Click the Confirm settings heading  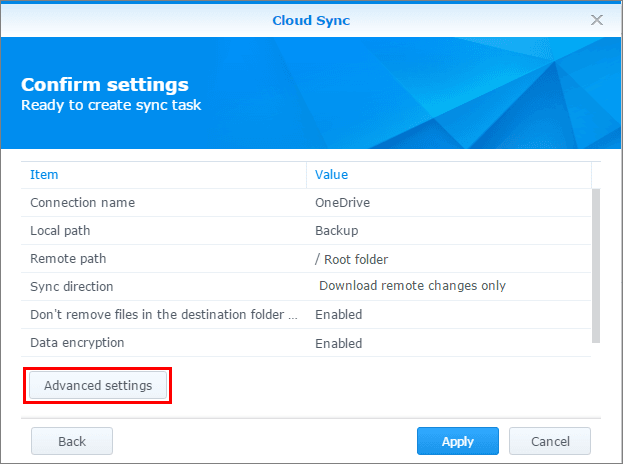click(x=105, y=84)
